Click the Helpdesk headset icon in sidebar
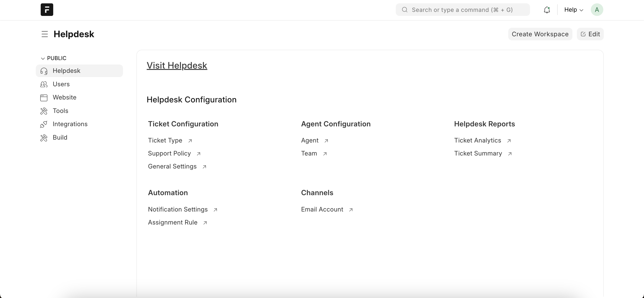 [x=44, y=71]
